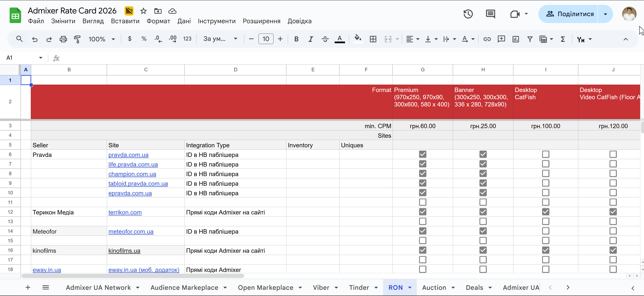The width and height of the screenshot is (644, 296).
Task: Check Desktop CatFish box for meteofor.com.ua
Action: 545,231
